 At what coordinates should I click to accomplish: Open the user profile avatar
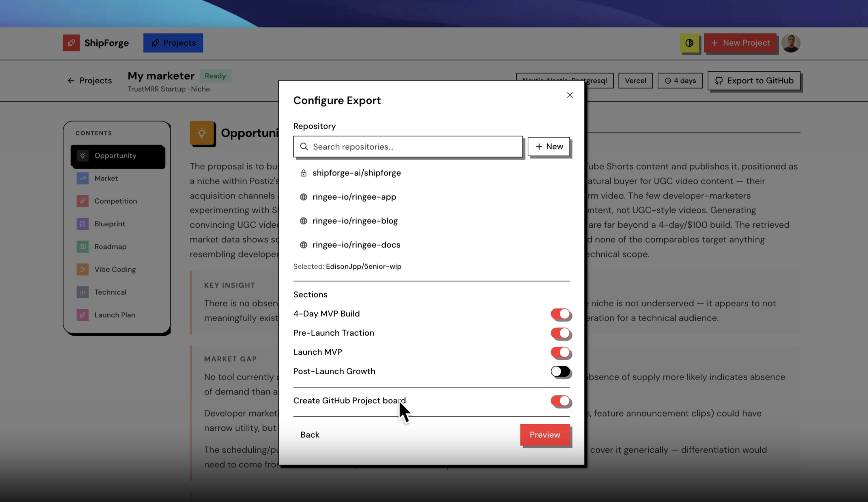(790, 43)
